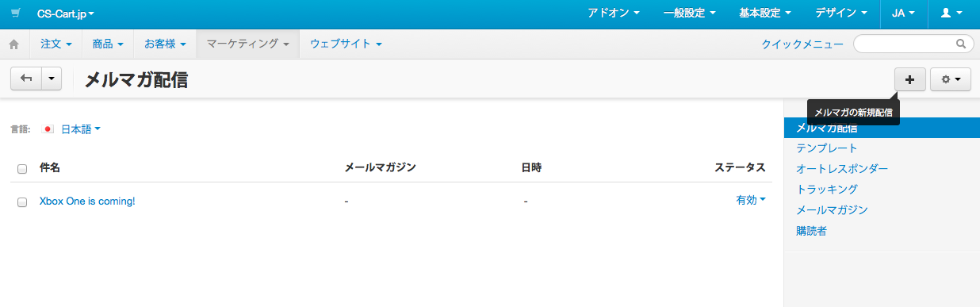This screenshot has height=307, width=980.
Task: Open 購読者 in the sidebar
Action: 811,231
